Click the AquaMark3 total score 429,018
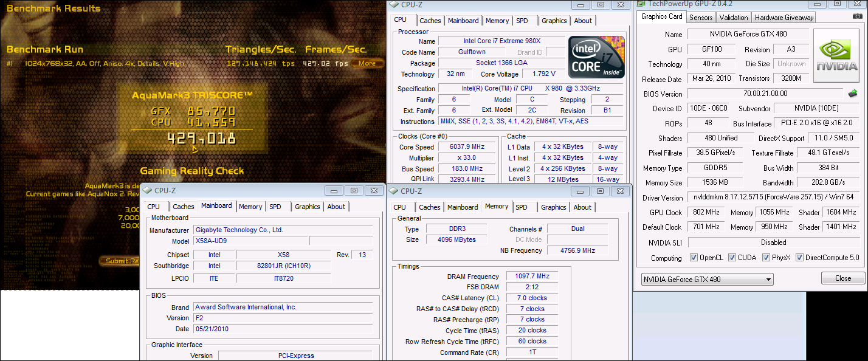 point(201,139)
